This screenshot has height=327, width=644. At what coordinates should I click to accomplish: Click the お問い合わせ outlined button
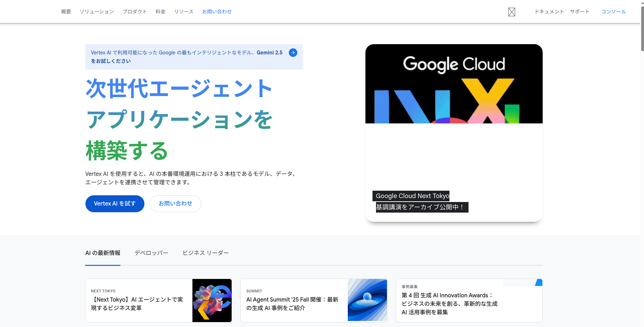point(175,204)
